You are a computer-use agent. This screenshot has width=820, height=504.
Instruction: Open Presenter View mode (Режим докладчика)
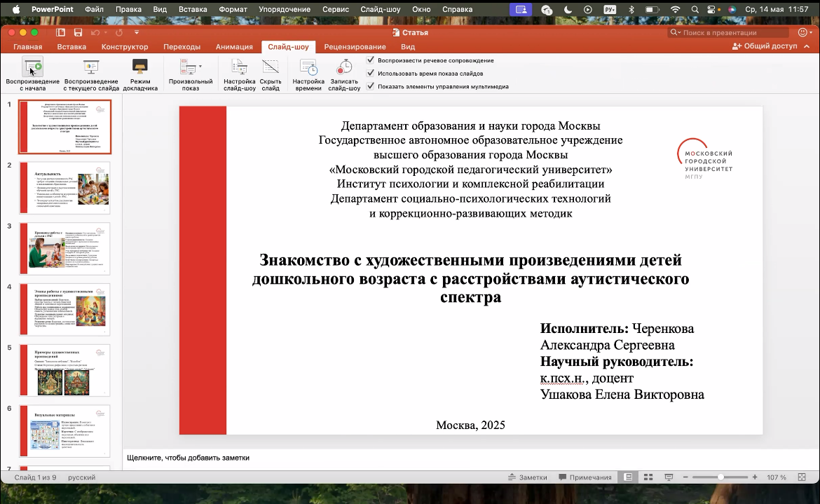click(x=140, y=67)
